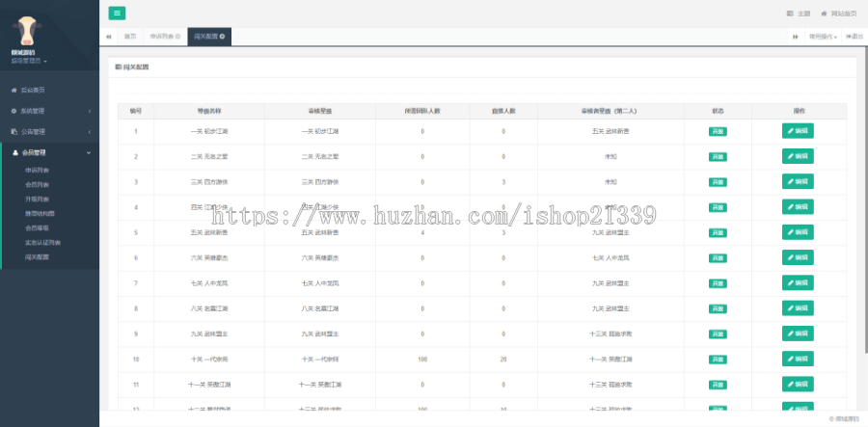The image size is (868, 427).
Task: Click the 开放 status badge in row 9
Action: click(718, 334)
